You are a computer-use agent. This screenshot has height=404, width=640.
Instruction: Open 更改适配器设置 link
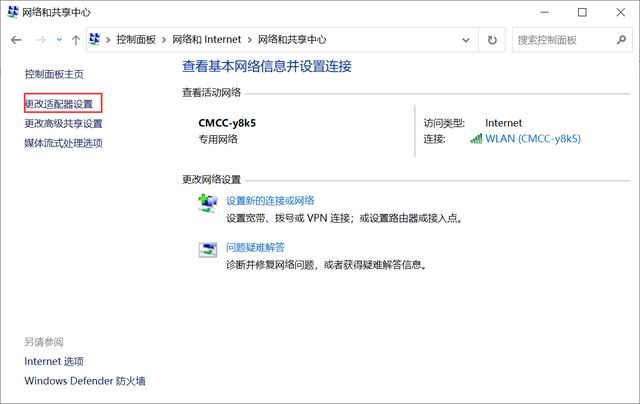click(60, 104)
